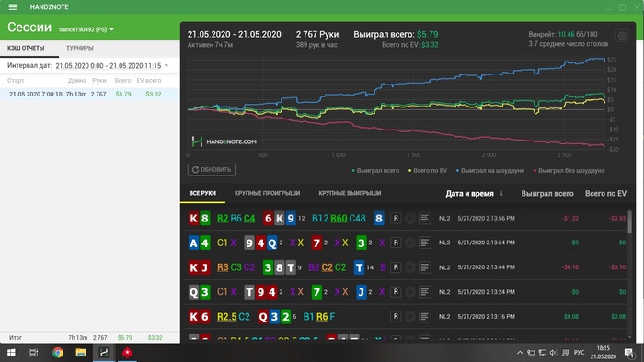Open hand history text icon for the Q3 hand

tap(425, 292)
